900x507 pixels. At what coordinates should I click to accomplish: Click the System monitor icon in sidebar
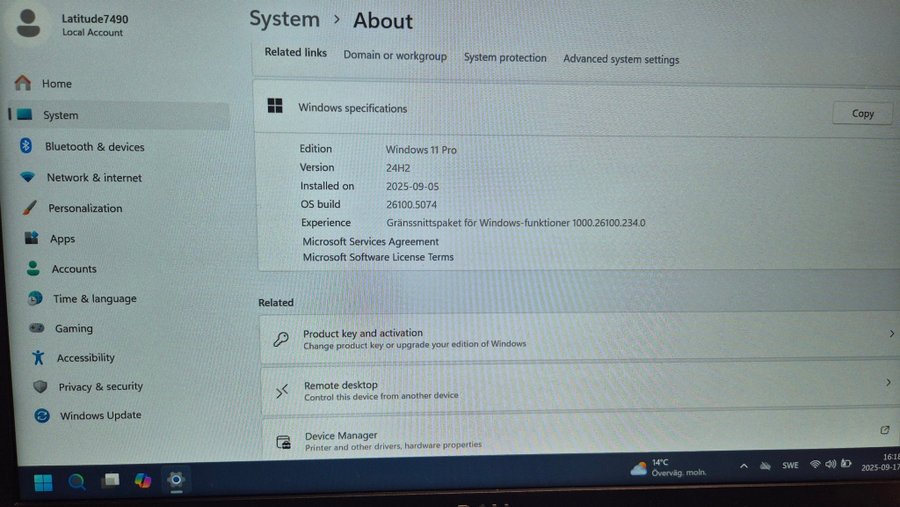tap(25, 114)
